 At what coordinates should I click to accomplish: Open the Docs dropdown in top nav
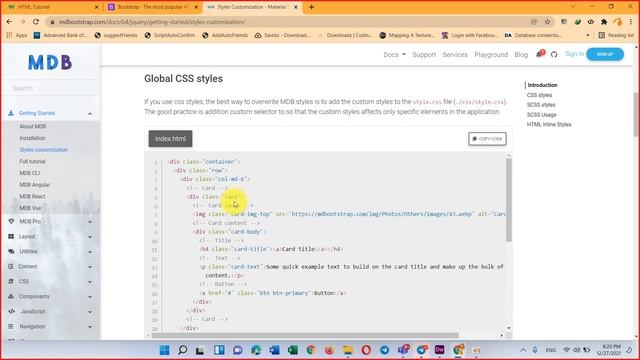[394, 54]
